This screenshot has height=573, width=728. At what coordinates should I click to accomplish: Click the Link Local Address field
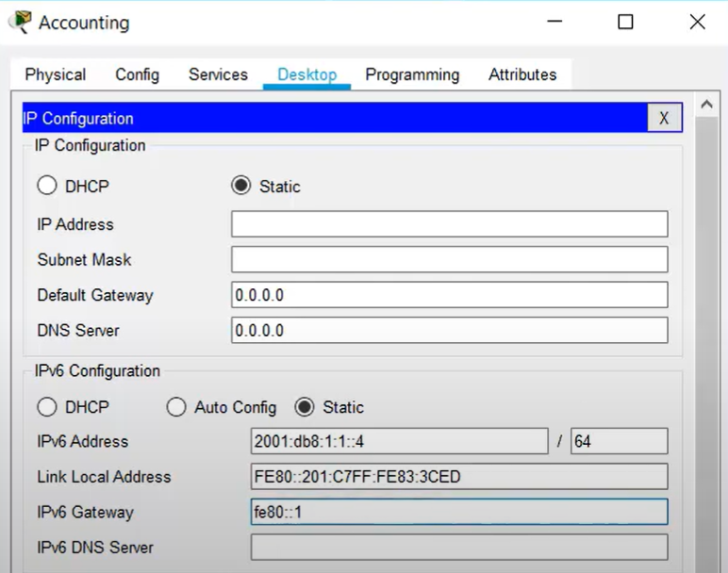(x=459, y=477)
